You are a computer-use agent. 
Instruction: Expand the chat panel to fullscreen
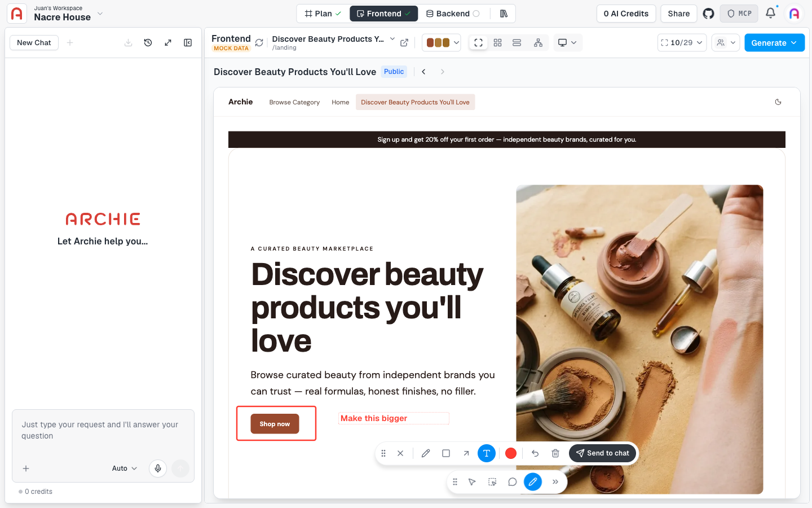168,43
